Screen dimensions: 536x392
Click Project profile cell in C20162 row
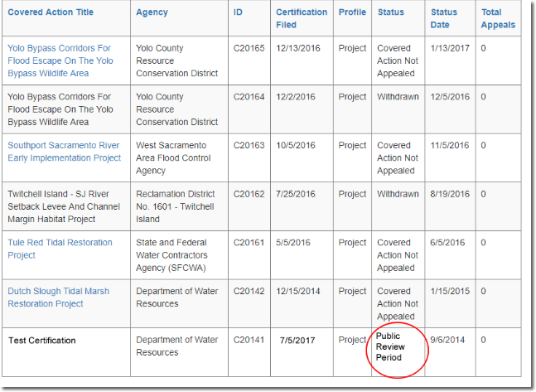pyautogui.click(x=352, y=194)
